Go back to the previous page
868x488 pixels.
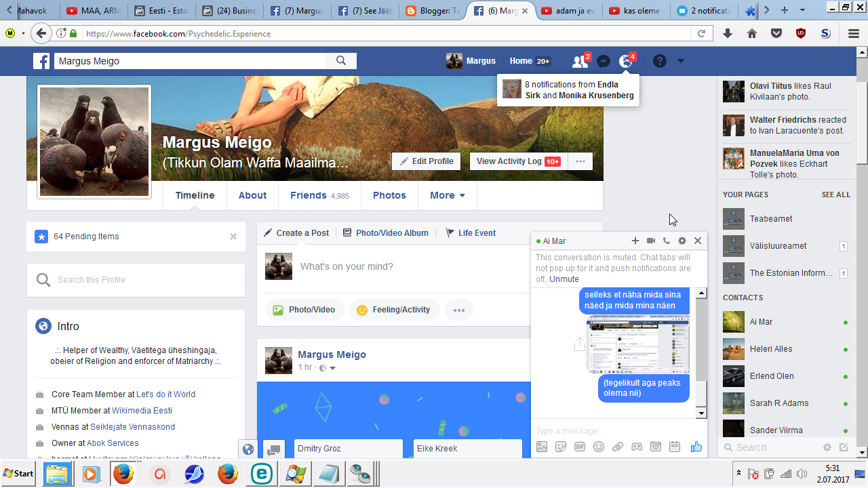[x=41, y=33]
